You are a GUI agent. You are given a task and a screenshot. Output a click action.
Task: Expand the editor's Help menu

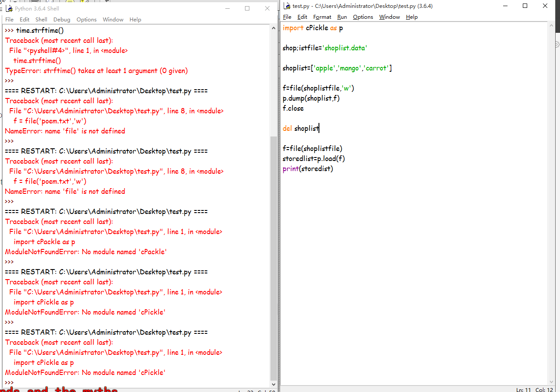tap(412, 17)
